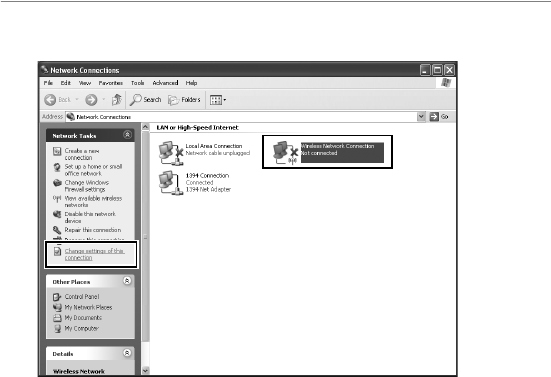
Task: Open the View menu
Action: tap(85, 83)
